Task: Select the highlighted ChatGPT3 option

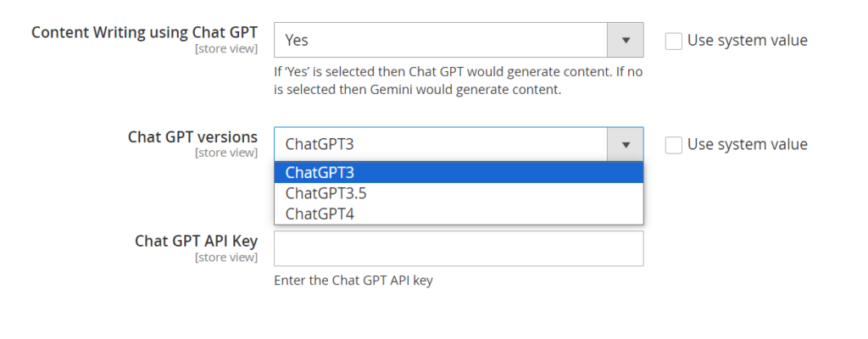Action: click(x=458, y=173)
